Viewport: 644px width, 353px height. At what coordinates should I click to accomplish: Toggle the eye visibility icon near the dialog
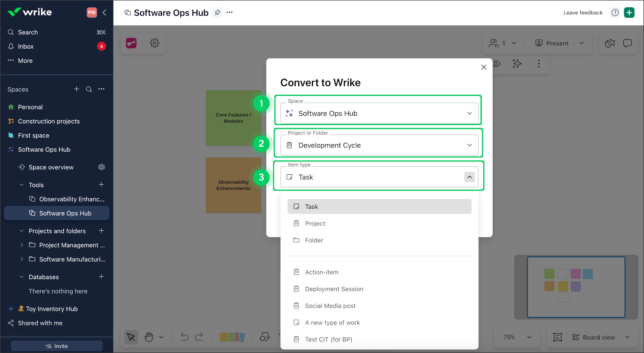[496, 64]
